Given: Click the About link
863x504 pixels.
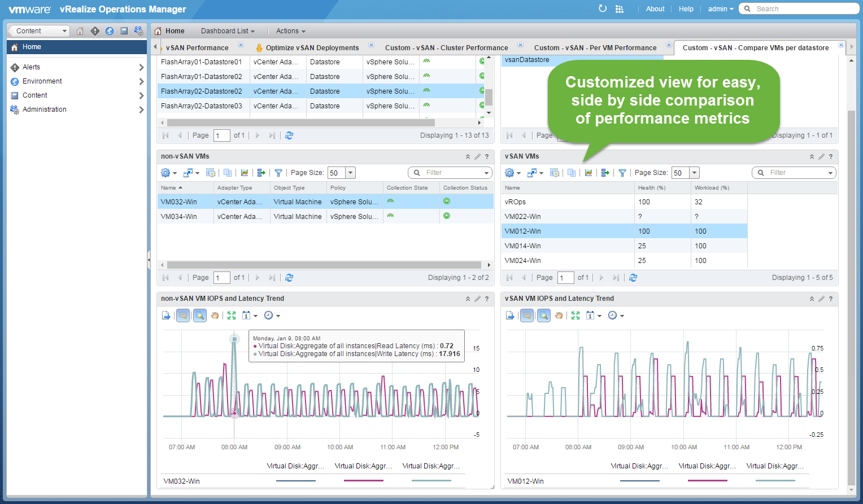Looking at the screenshot, I should 655,9.
